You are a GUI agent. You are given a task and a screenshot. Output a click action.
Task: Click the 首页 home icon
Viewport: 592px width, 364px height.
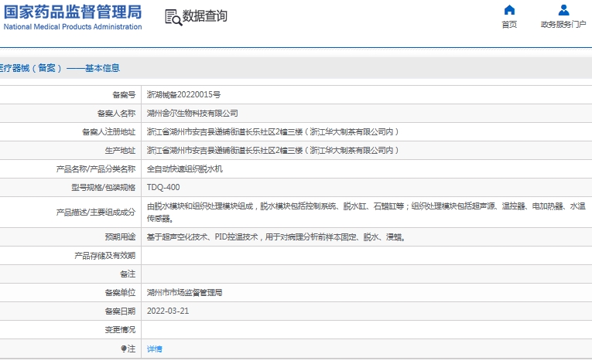(x=509, y=10)
